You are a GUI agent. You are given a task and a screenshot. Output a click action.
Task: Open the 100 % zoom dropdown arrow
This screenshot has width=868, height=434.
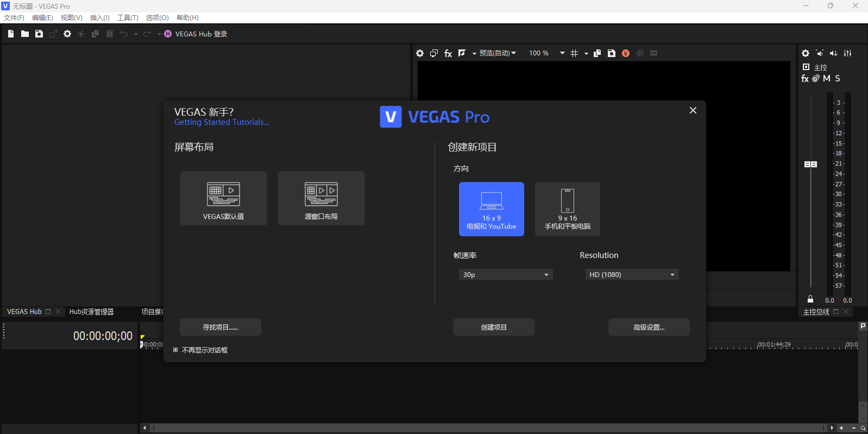[562, 53]
